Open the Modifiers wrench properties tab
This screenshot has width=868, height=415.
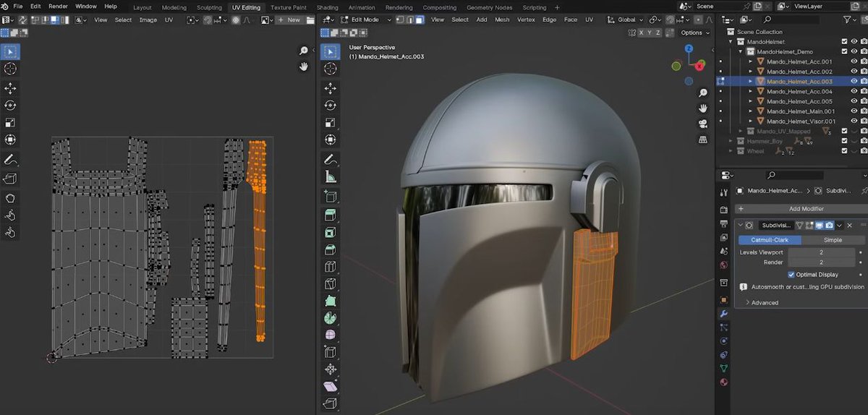click(724, 314)
